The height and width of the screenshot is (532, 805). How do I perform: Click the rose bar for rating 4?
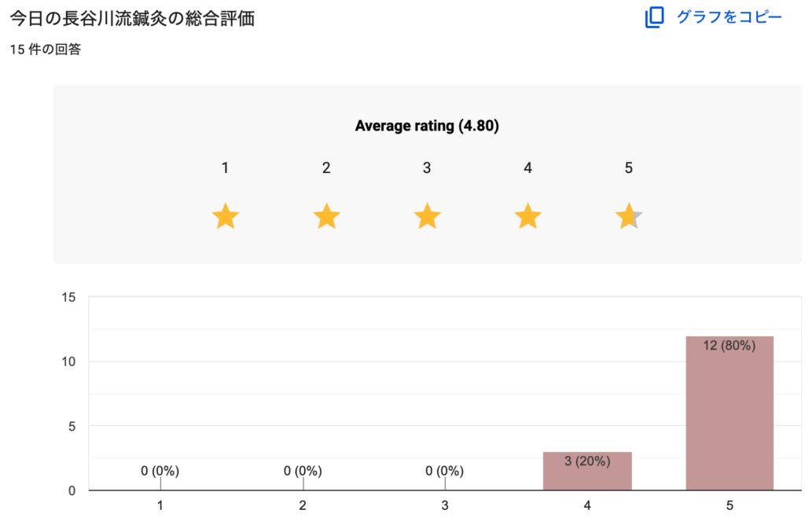587,475
